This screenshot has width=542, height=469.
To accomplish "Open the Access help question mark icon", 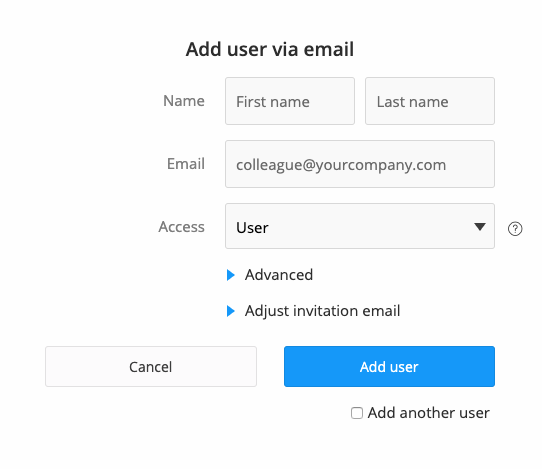I will pyautogui.click(x=515, y=229).
